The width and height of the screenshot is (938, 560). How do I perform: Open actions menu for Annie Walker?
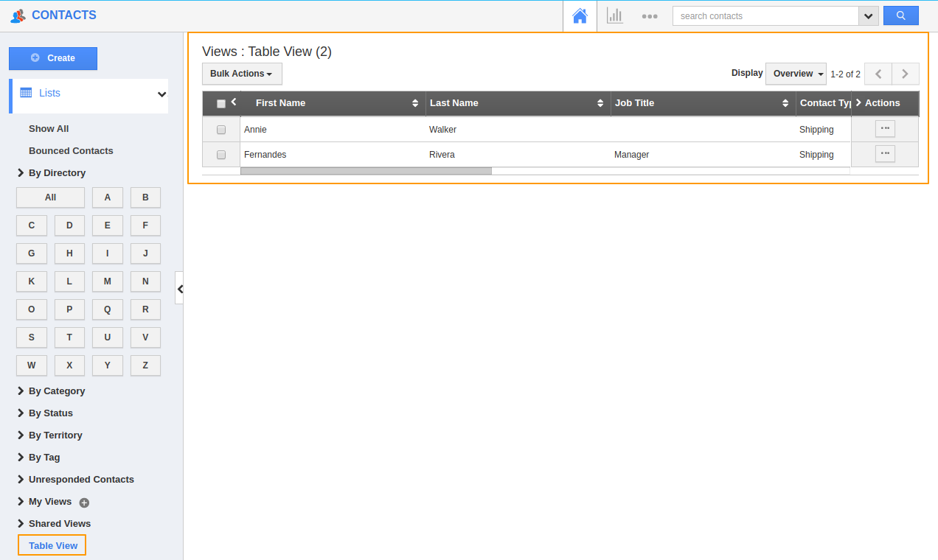885,129
